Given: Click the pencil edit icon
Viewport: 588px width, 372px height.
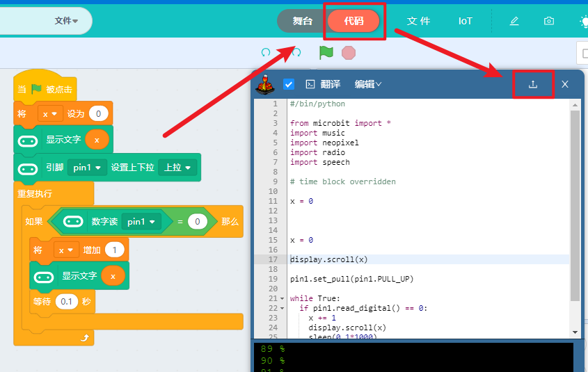Looking at the screenshot, I should point(514,21).
